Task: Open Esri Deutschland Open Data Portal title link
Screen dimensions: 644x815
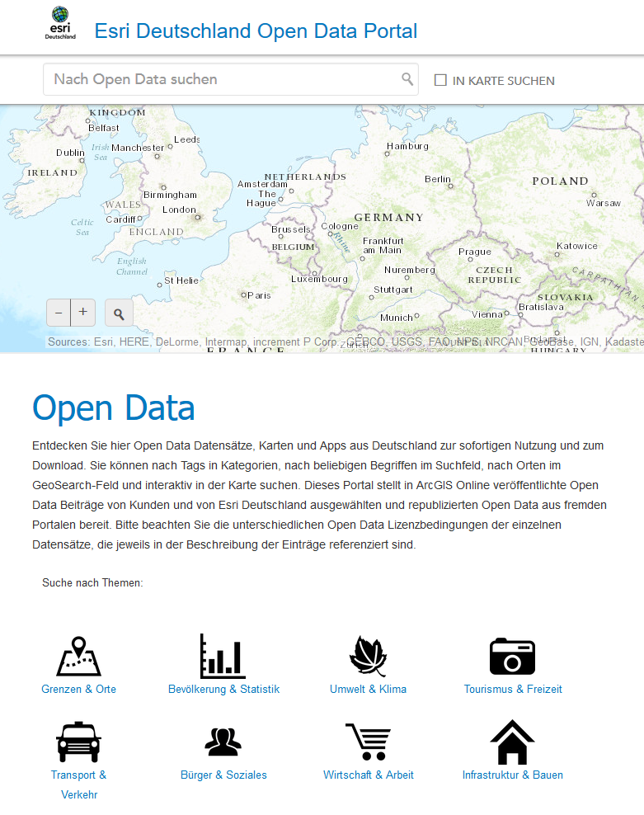Action: point(256,31)
